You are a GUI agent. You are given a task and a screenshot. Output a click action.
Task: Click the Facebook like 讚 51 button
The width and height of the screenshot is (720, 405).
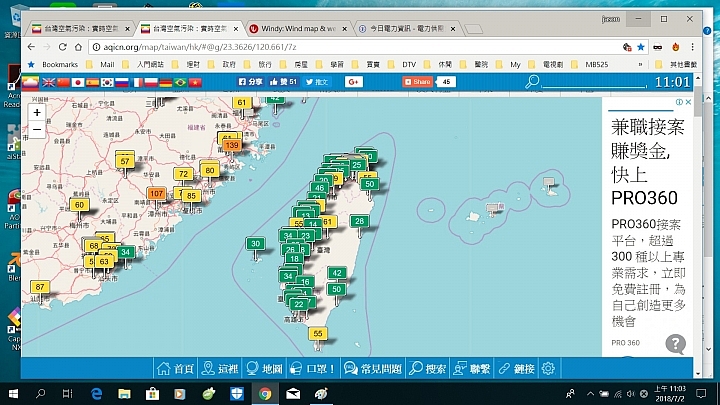click(x=283, y=82)
